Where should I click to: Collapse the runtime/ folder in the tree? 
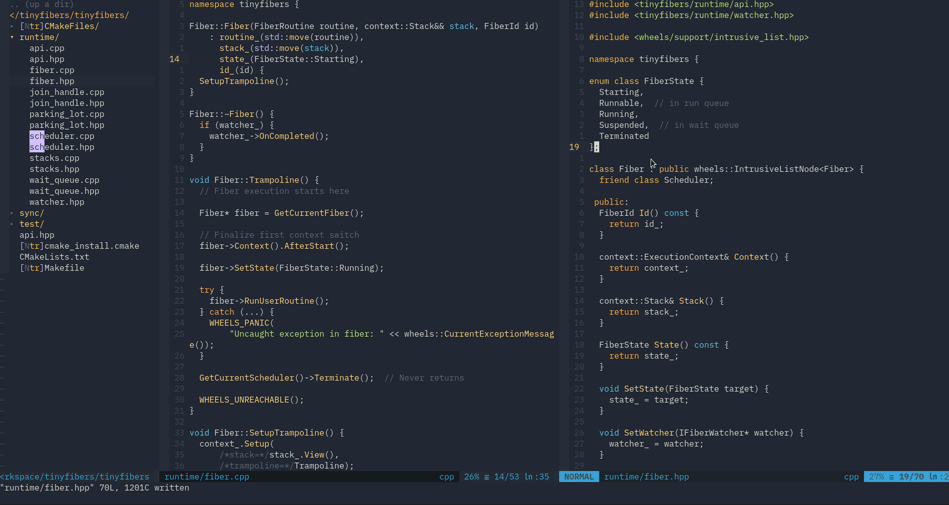point(39,37)
